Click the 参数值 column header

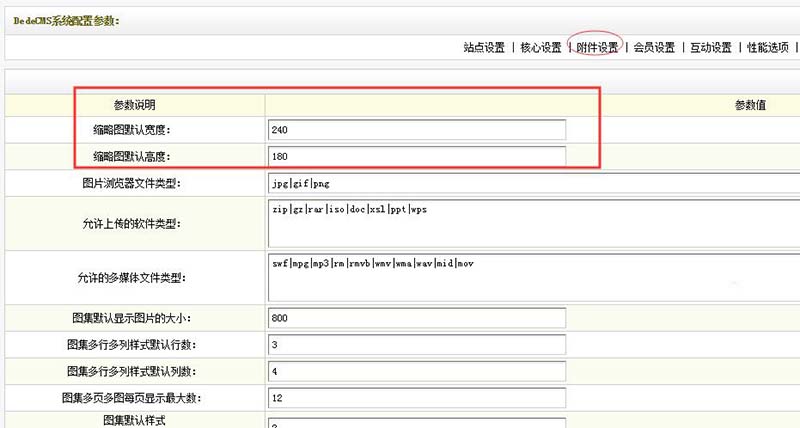[x=750, y=104]
